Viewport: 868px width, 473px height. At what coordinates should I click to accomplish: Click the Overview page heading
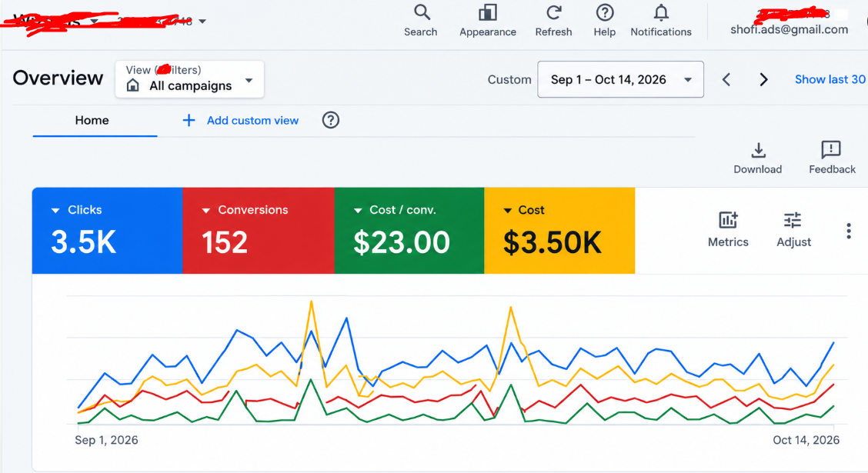58,78
